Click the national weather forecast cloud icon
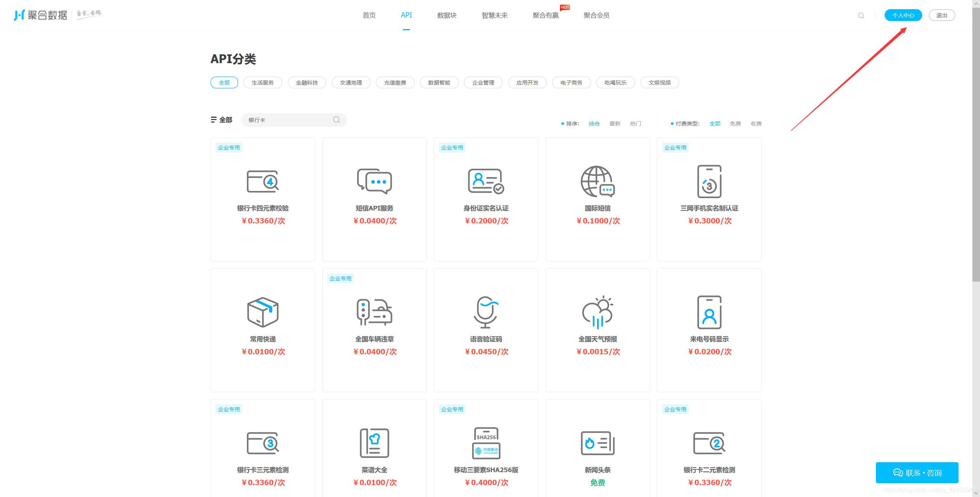The height and width of the screenshot is (497, 980). [x=597, y=312]
